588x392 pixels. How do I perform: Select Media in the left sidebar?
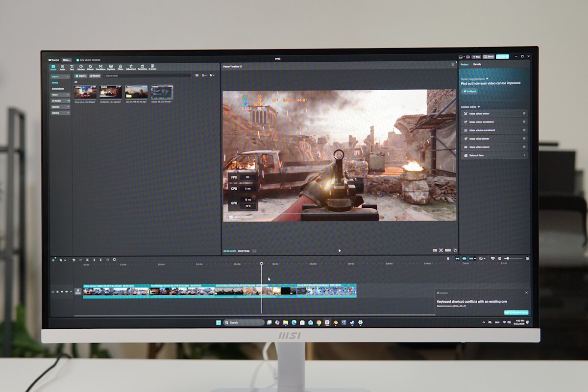55,82
